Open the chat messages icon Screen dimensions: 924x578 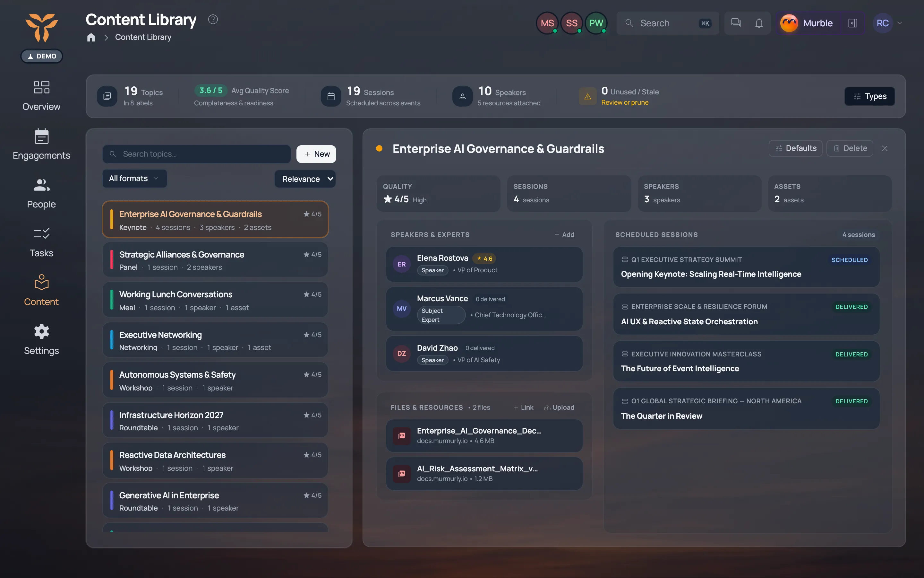[736, 23]
